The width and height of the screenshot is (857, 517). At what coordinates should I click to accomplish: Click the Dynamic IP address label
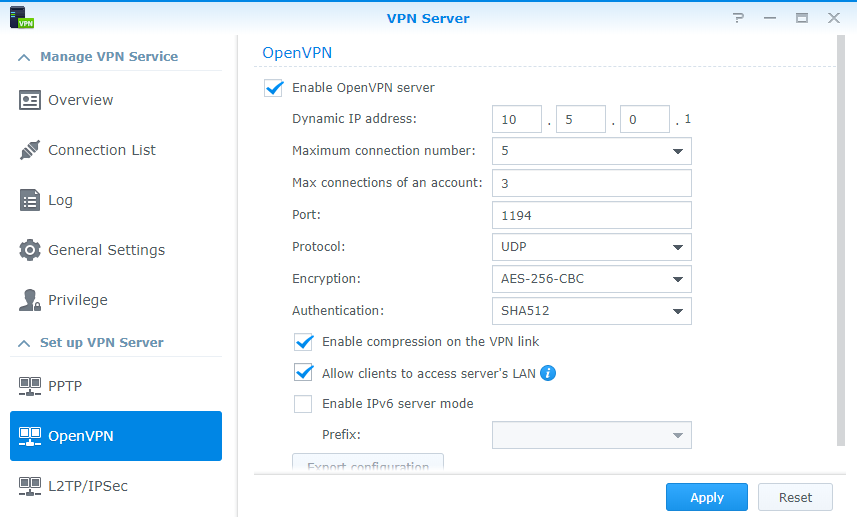tap(354, 119)
